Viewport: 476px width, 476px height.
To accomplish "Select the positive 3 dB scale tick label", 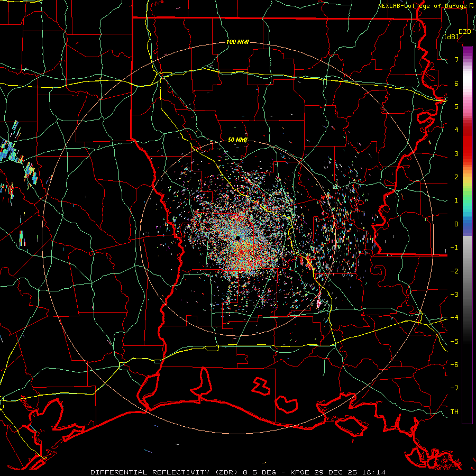I will coord(456,153).
